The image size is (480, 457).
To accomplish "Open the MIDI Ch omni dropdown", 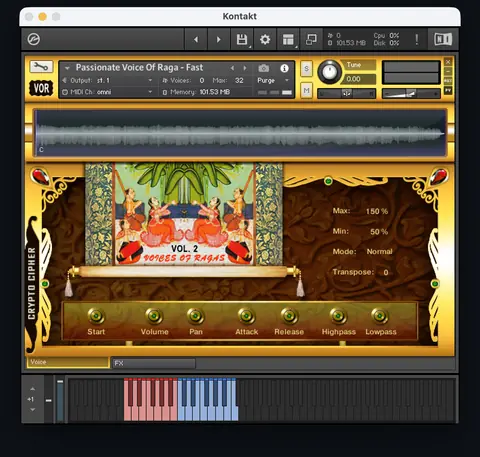I will pyautogui.click(x=108, y=92).
